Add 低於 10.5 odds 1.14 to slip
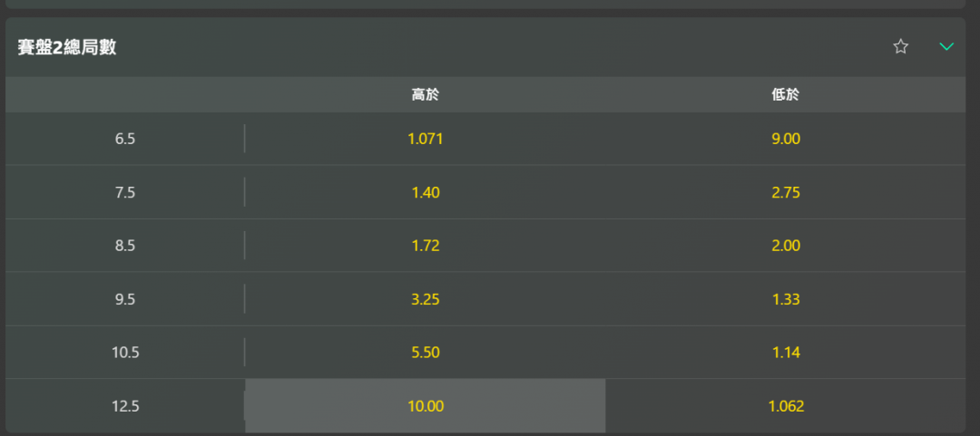 [786, 353]
